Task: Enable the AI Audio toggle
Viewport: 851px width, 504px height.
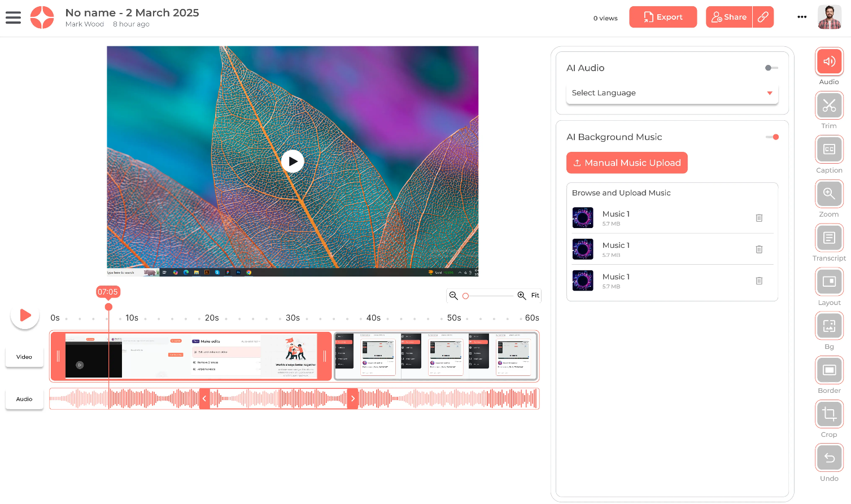Action: click(771, 68)
